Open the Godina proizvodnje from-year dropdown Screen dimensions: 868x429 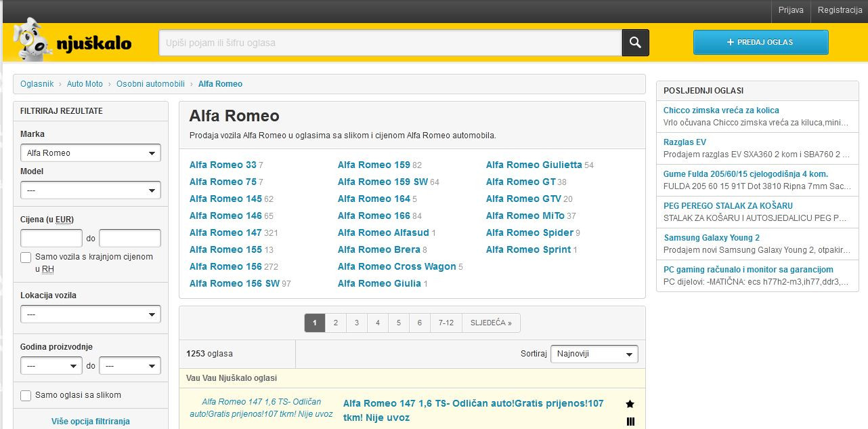(51, 365)
